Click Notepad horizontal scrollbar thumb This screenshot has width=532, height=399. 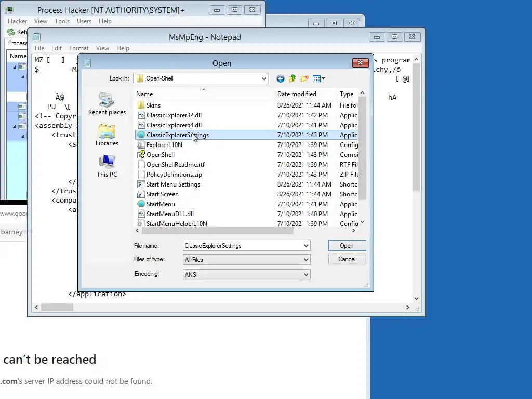(57, 308)
